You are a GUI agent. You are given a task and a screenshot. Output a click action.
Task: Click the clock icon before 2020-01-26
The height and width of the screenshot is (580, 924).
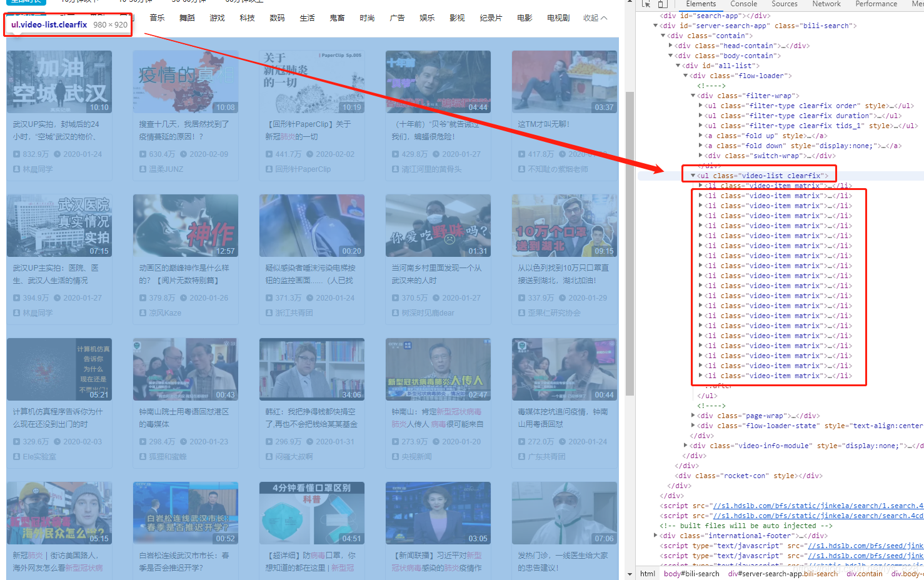pos(184,298)
